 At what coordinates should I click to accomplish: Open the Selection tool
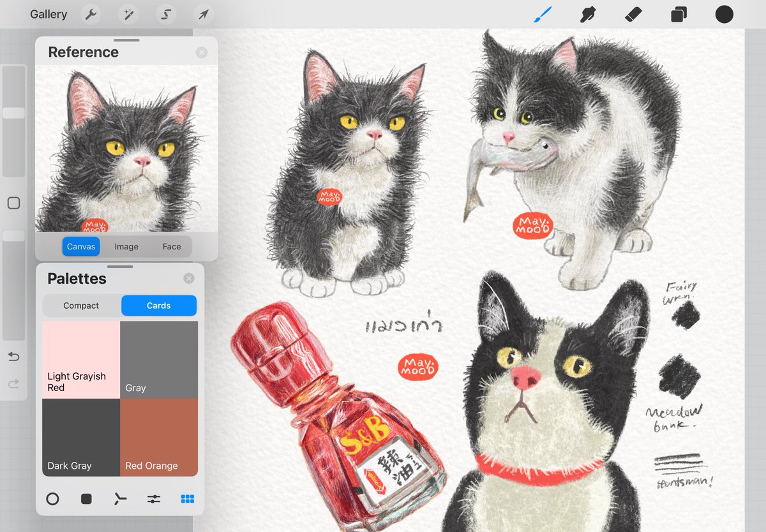[166, 14]
